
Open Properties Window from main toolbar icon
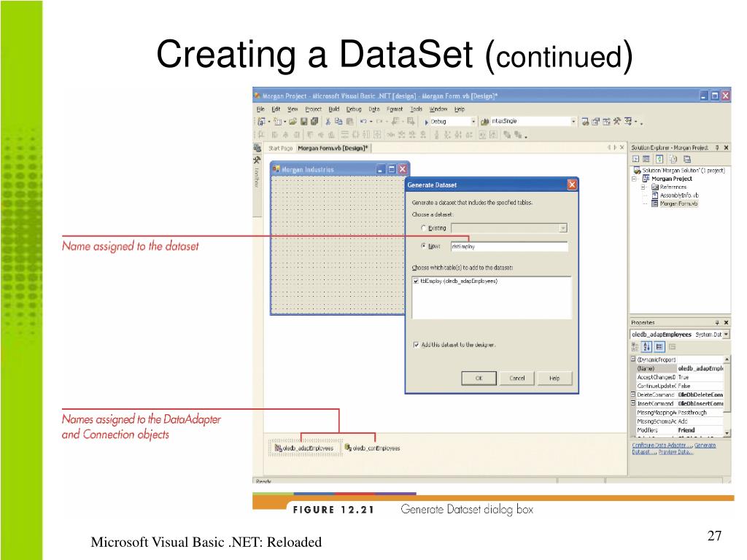click(596, 122)
